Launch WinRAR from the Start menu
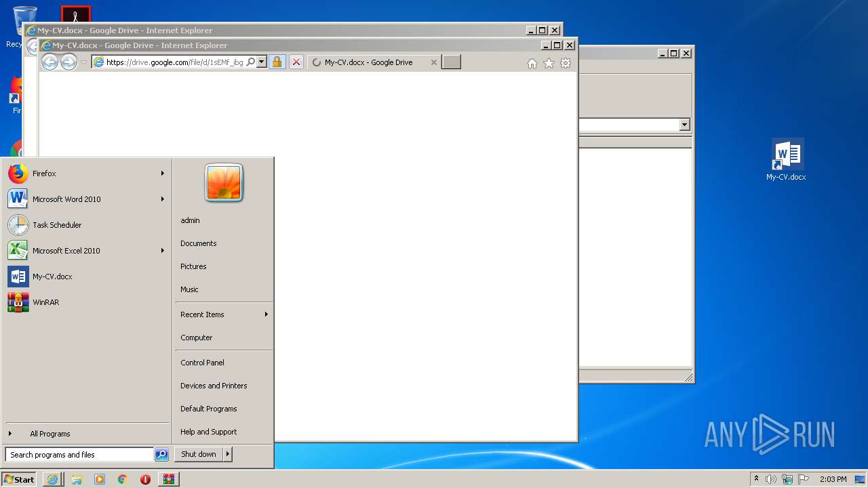Screen dimensions: 868x488 click(86, 302)
